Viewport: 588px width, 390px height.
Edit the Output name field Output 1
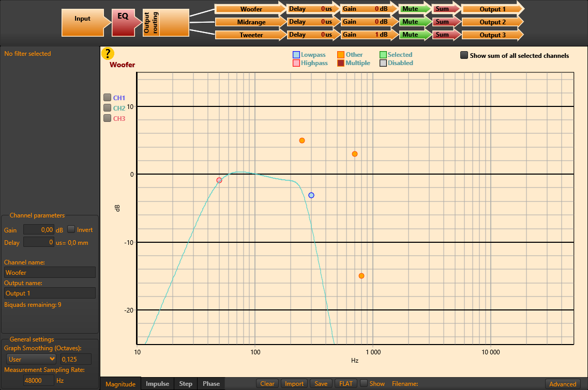point(50,293)
